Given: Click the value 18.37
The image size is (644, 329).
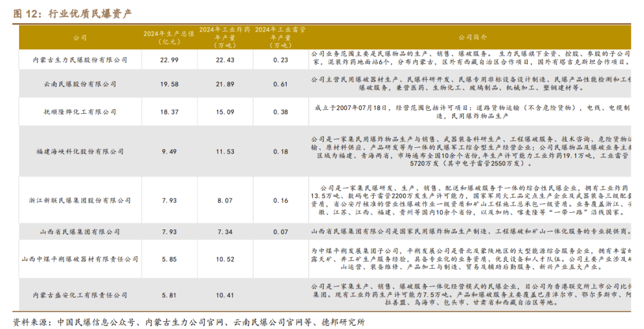Looking at the screenshot, I should tap(169, 111).
